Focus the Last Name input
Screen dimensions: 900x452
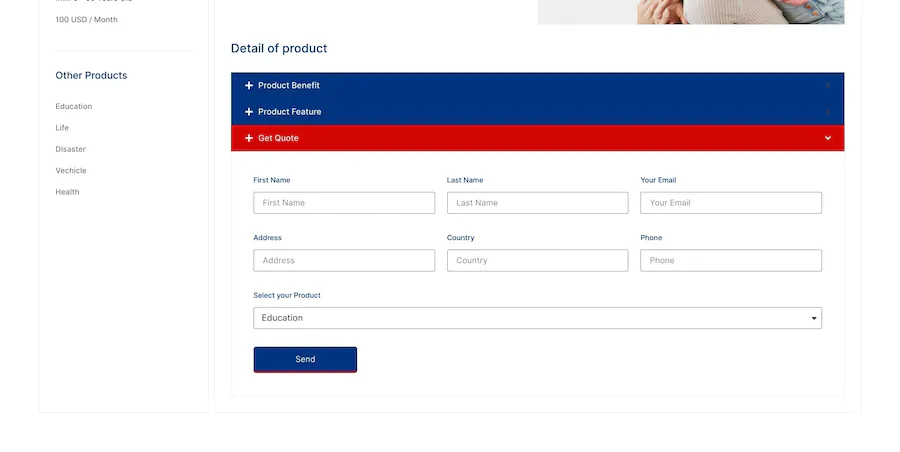pos(537,203)
